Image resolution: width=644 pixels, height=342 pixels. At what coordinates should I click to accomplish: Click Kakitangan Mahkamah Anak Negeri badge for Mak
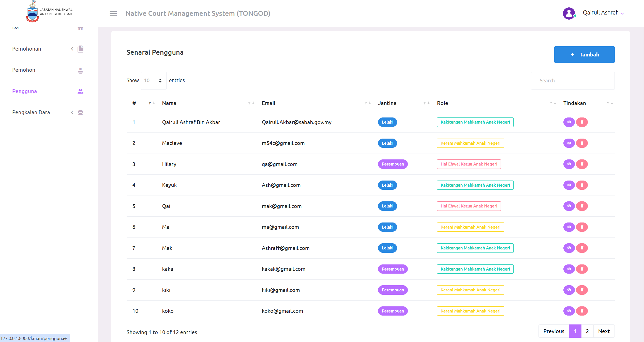coord(475,248)
